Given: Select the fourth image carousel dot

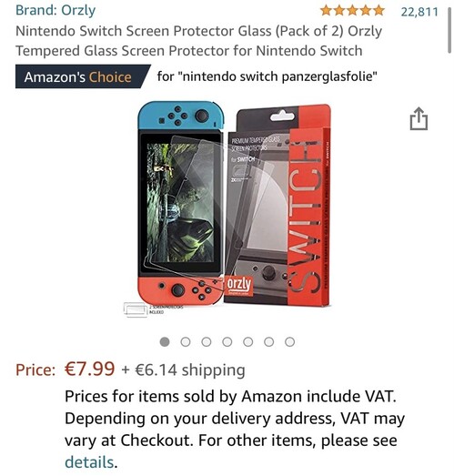Looking at the screenshot, I should click(x=227, y=342).
